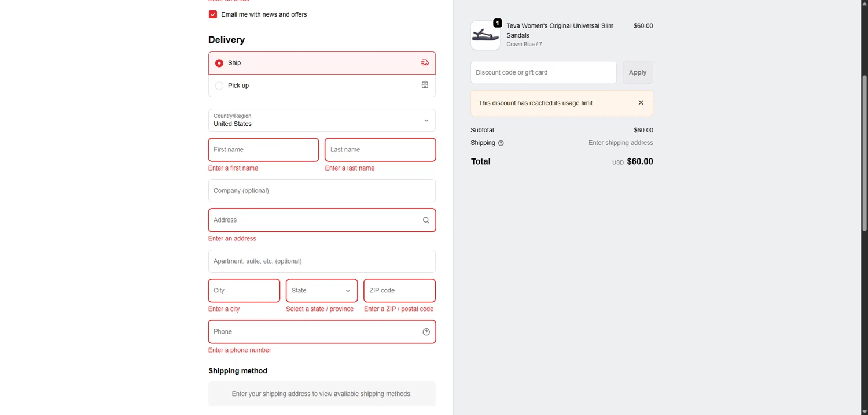868x415 pixels.
Task: Expand the State dropdown
Action: click(x=321, y=291)
